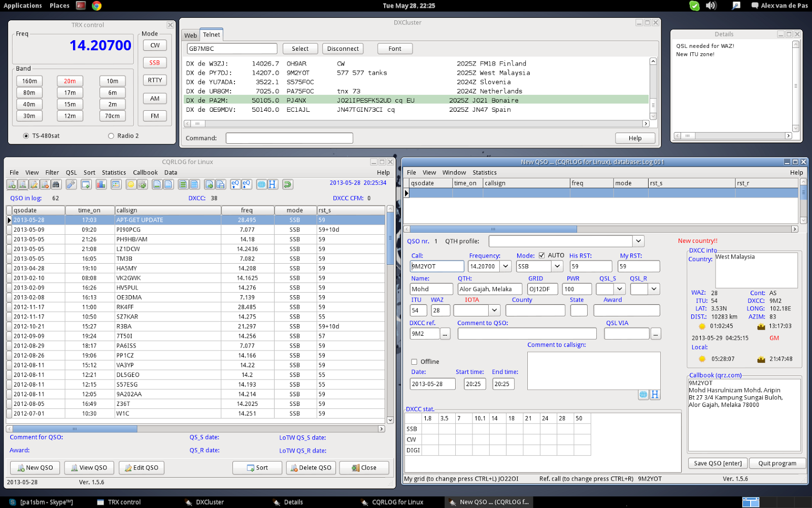Click the ellipsis button next to DXCC ref
Screen dimensions: 812x508
445,334
